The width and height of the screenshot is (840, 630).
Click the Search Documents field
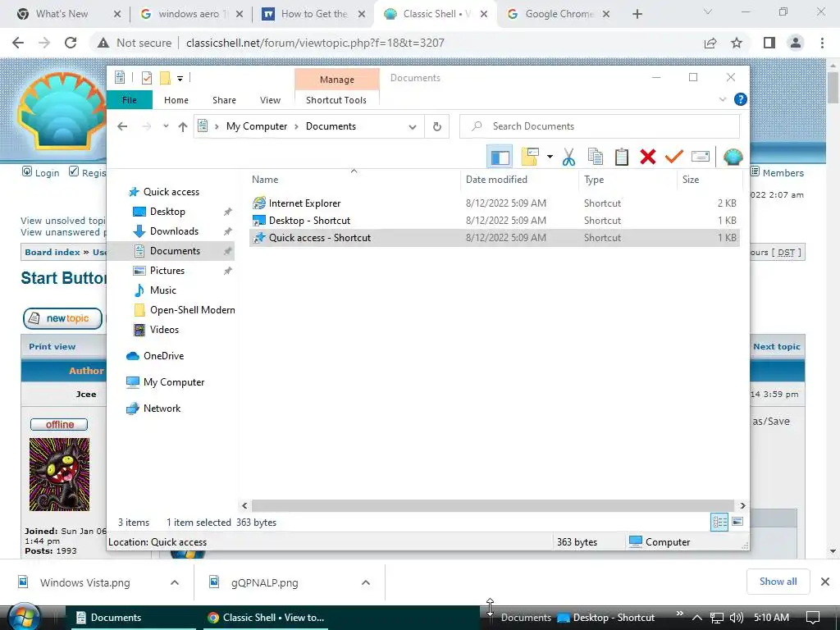point(600,126)
